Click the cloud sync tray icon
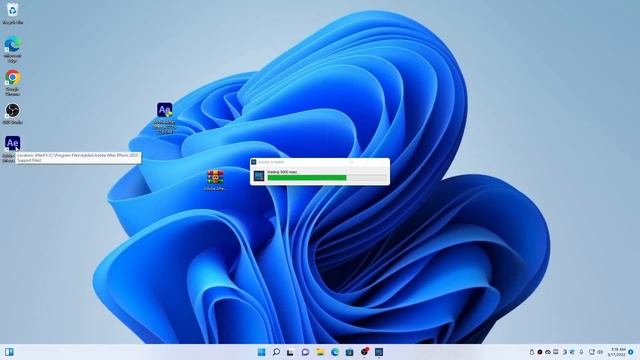The height and width of the screenshot is (360, 640). coord(548,352)
